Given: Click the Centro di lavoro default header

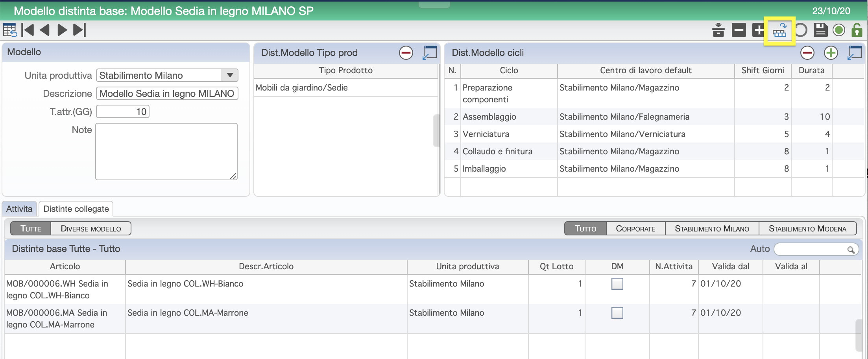Looking at the screenshot, I should click(646, 70).
